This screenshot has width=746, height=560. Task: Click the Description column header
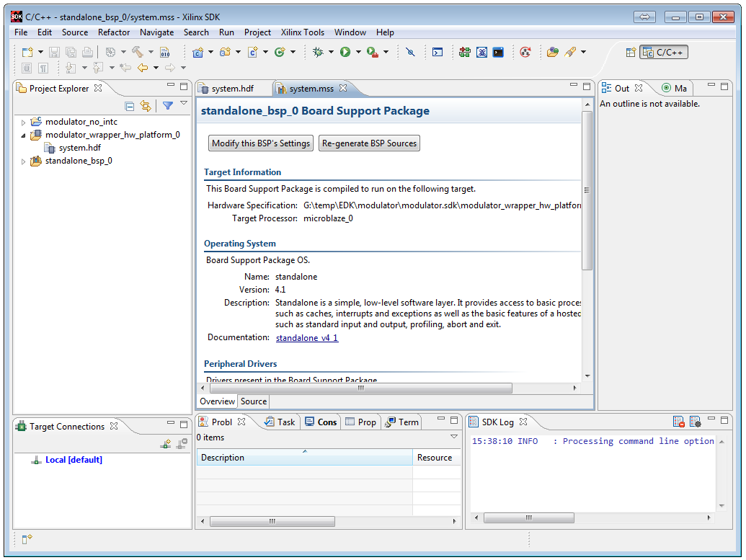[x=304, y=458]
